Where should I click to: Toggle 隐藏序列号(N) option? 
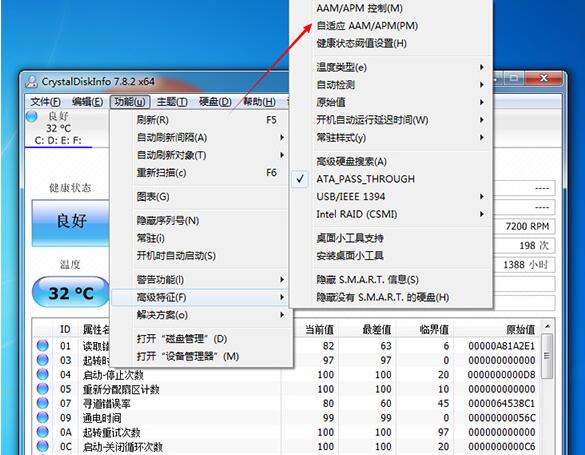click(x=200, y=220)
